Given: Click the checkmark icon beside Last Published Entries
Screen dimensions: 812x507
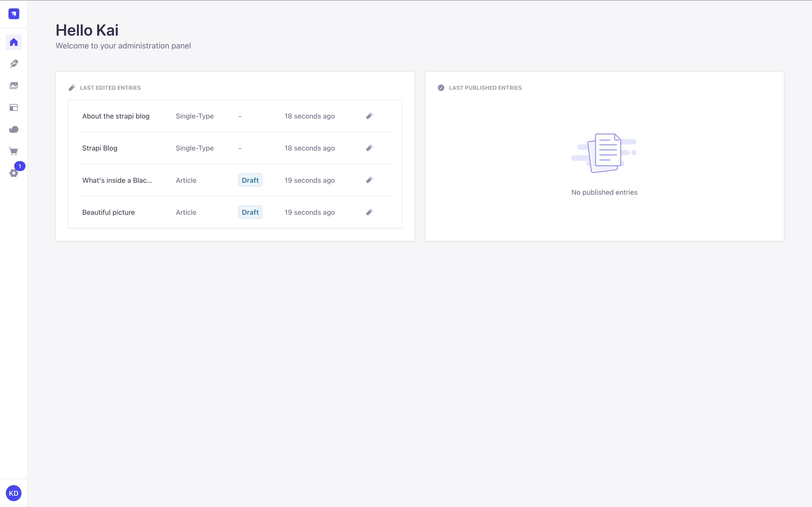Looking at the screenshot, I should (441, 87).
